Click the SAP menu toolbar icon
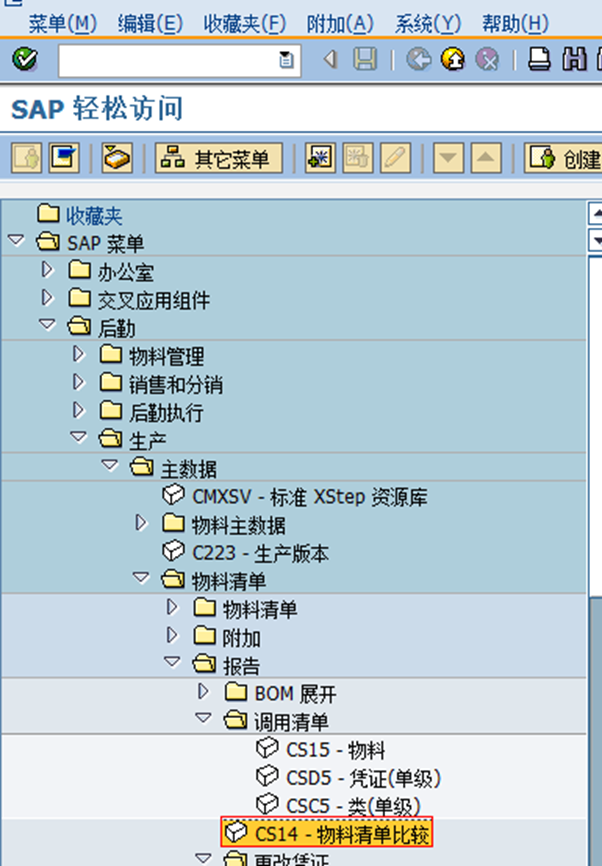The image size is (602, 866). tap(64, 159)
